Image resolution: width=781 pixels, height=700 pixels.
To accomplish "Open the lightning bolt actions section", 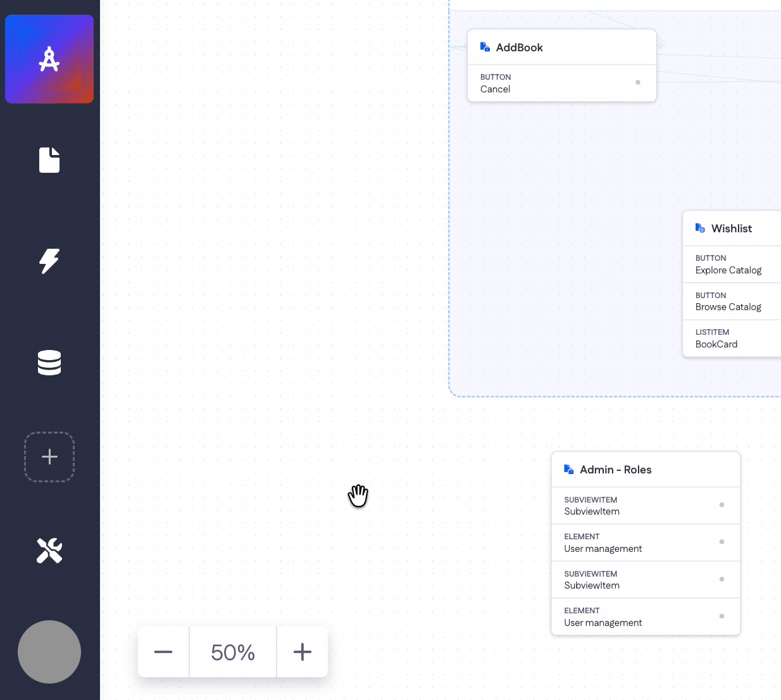I will point(49,261).
